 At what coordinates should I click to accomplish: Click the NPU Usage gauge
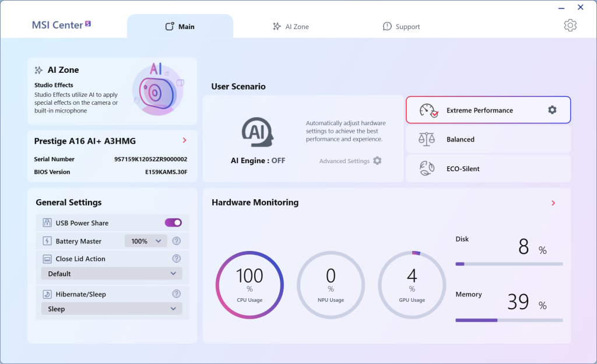click(331, 285)
